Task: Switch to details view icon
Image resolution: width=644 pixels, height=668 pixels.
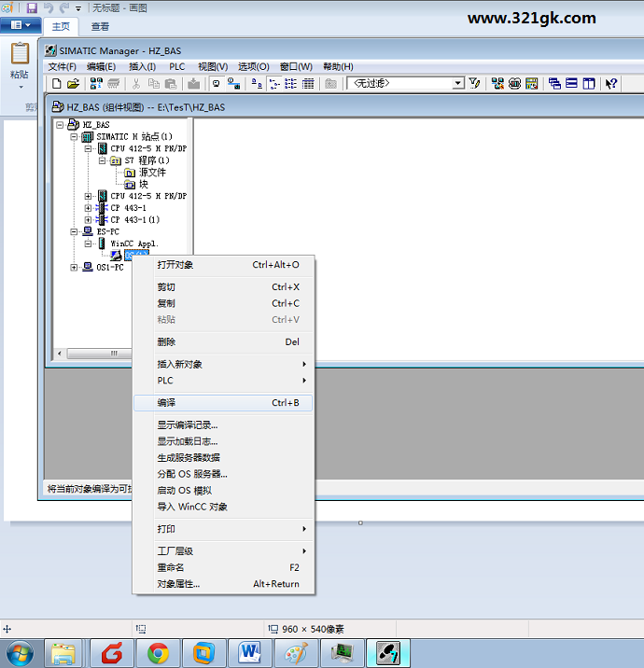Action: [x=308, y=84]
